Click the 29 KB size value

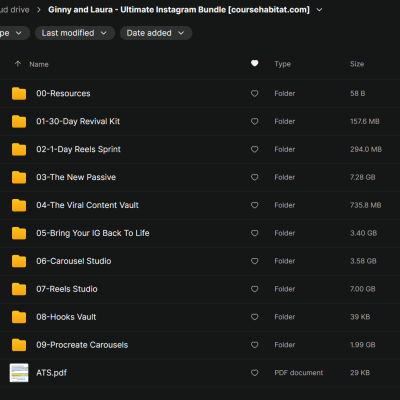point(360,373)
